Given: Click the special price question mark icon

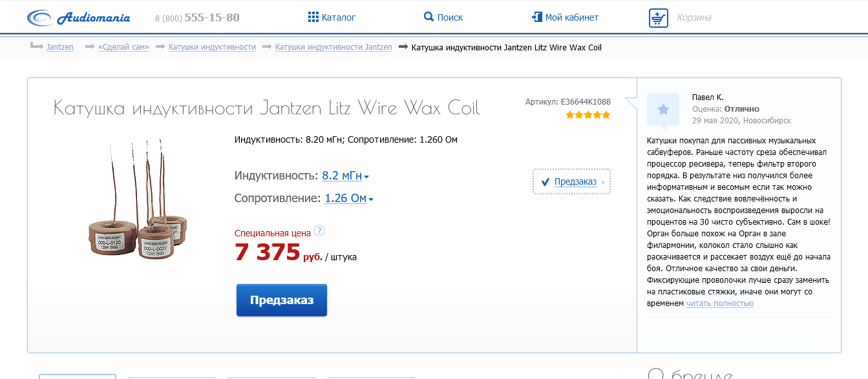Looking at the screenshot, I should point(319,231).
